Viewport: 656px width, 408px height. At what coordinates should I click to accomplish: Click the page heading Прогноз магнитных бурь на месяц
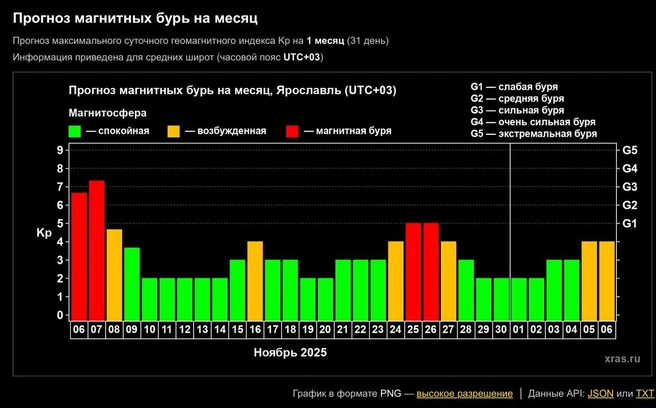click(x=135, y=18)
